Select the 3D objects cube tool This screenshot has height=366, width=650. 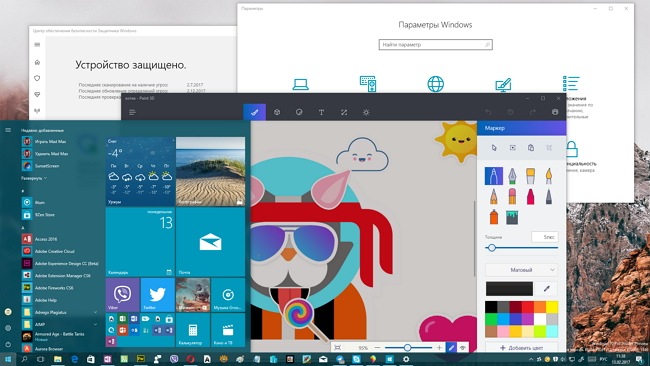pyautogui.click(x=277, y=112)
